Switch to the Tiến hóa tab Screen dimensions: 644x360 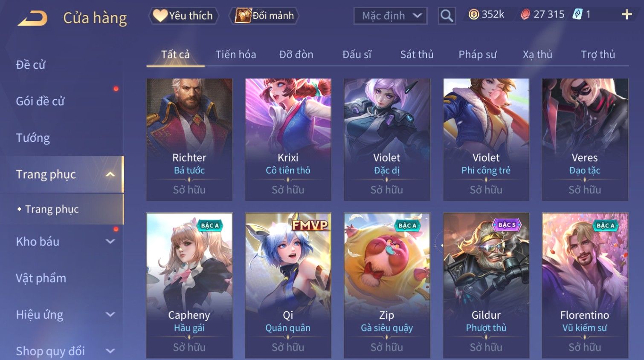[235, 55]
